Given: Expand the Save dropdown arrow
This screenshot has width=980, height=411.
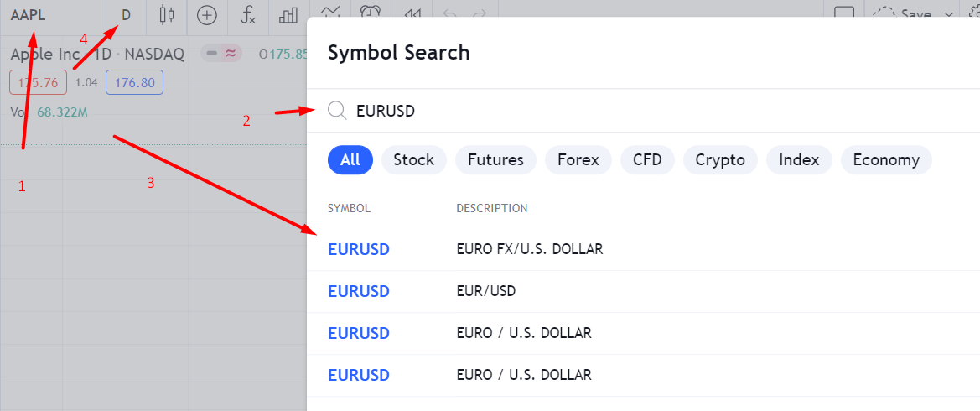Looking at the screenshot, I should coord(949,14).
